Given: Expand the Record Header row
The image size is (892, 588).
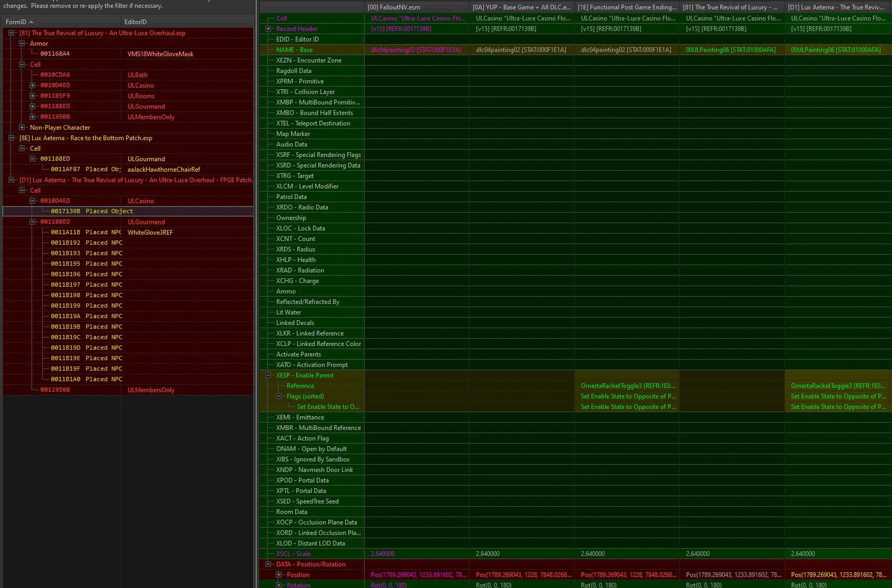Looking at the screenshot, I should coord(268,29).
